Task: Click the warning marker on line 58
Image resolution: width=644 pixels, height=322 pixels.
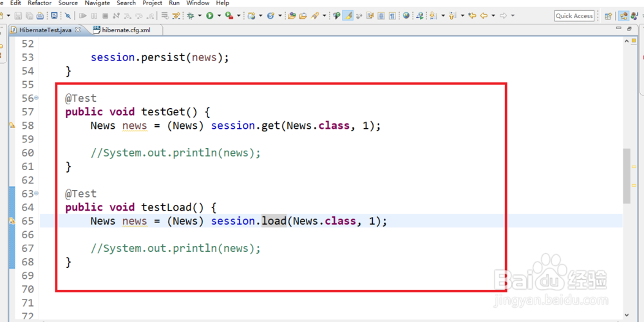Action: click(12, 126)
